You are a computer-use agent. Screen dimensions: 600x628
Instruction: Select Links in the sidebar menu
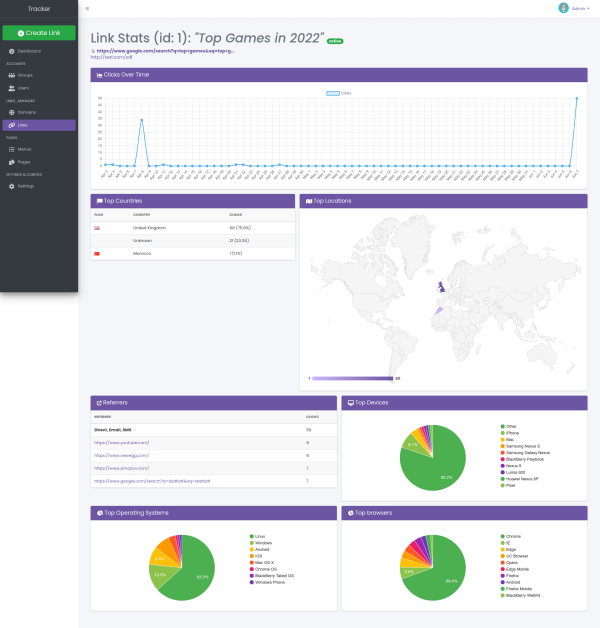coord(38,125)
